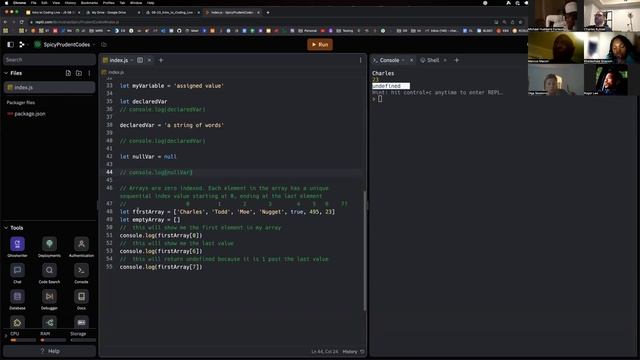The height and width of the screenshot is (360, 640).
Task: Open the Chat tool
Action: point(17,273)
